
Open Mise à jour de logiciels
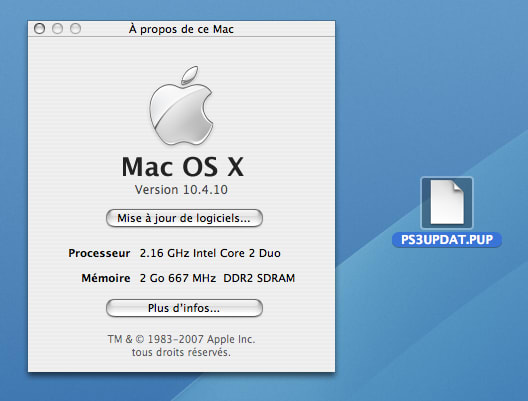pyautogui.click(x=184, y=218)
